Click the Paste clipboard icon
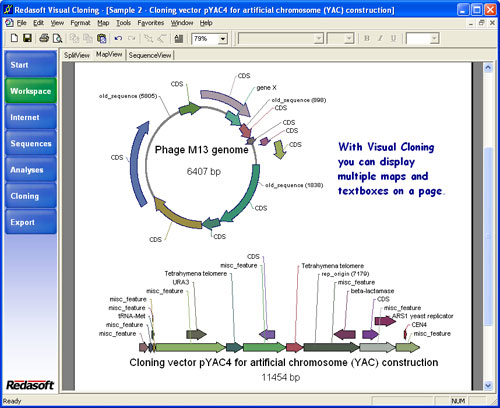 tap(101, 39)
